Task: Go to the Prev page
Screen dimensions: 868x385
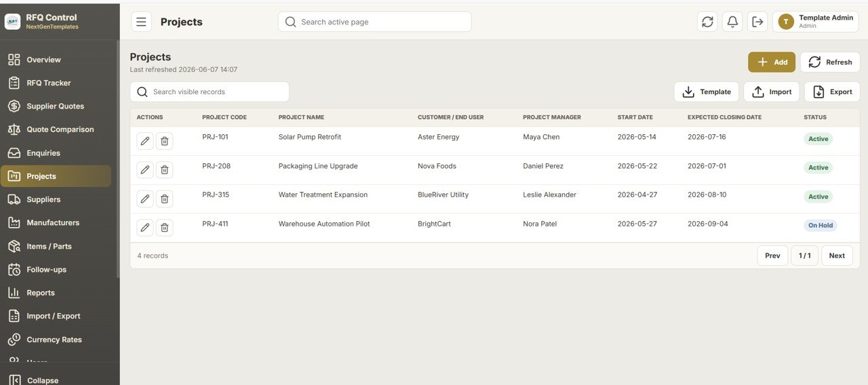Action: [x=772, y=256]
